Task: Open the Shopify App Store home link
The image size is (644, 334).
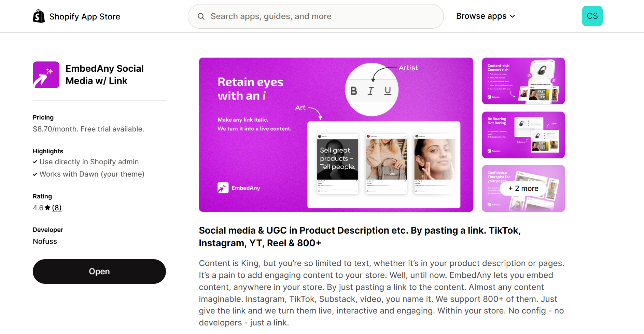Action: click(84, 16)
